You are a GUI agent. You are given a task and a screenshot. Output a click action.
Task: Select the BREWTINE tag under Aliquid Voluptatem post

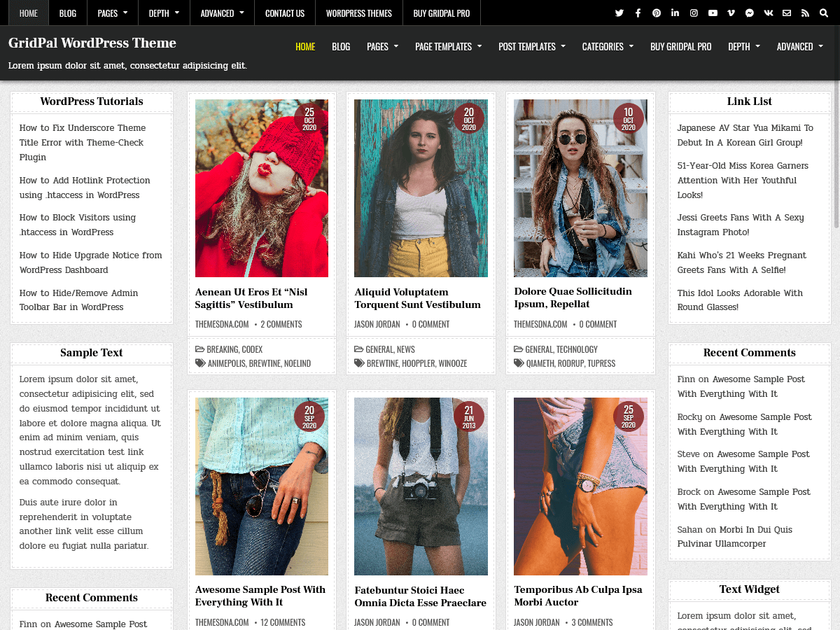pyautogui.click(x=384, y=363)
